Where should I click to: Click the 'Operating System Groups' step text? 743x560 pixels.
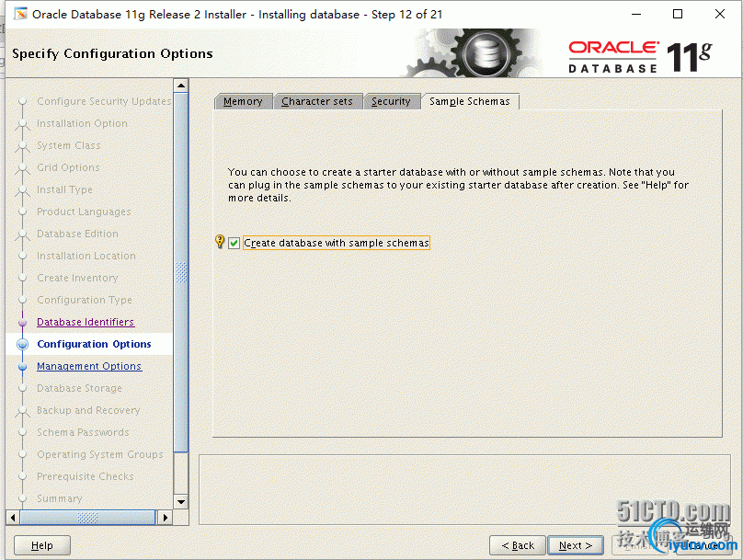click(100, 454)
